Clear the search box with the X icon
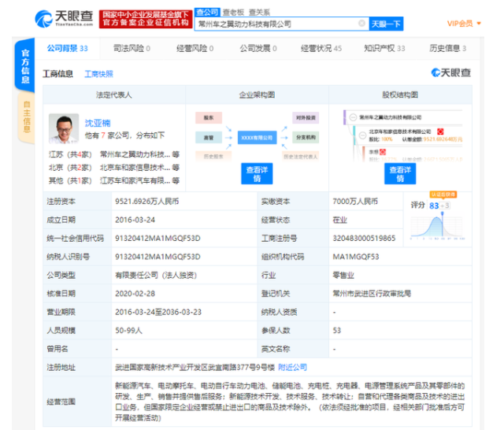Image resolution: width=504 pixels, height=430 pixels. click(x=361, y=24)
